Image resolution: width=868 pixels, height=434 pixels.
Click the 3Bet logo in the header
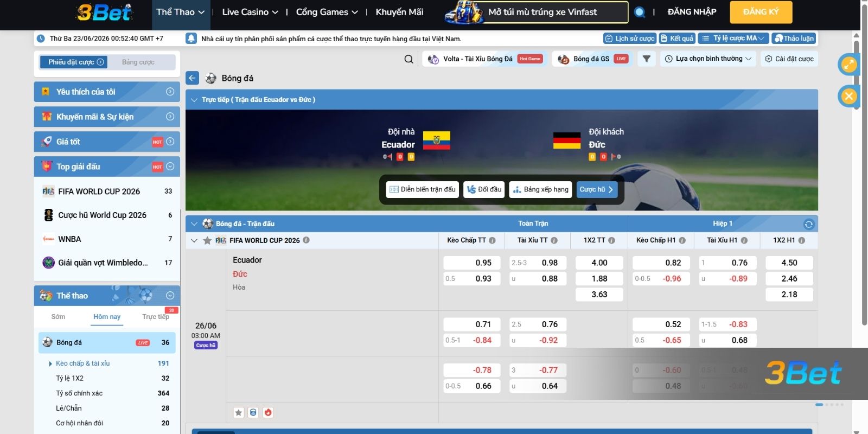pos(105,12)
